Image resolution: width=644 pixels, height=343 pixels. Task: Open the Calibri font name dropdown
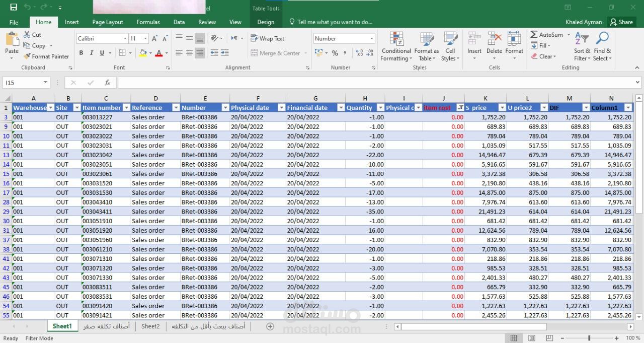tap(125, 39)
